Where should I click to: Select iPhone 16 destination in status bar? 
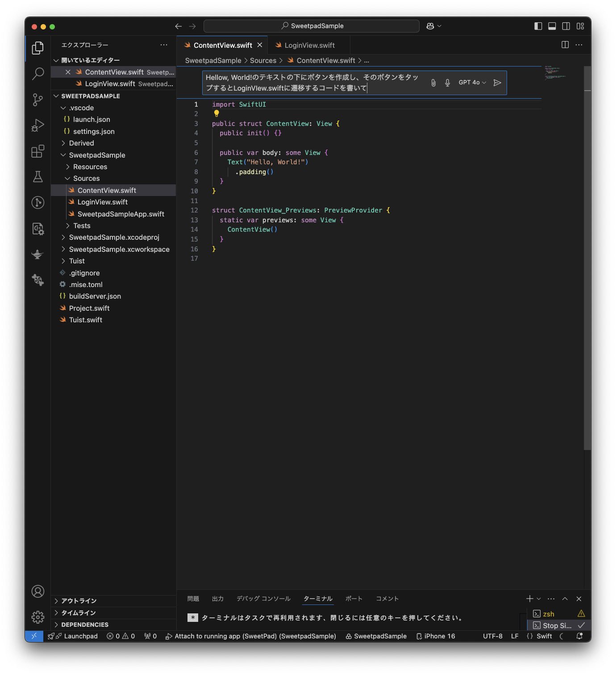coord(439,636)
